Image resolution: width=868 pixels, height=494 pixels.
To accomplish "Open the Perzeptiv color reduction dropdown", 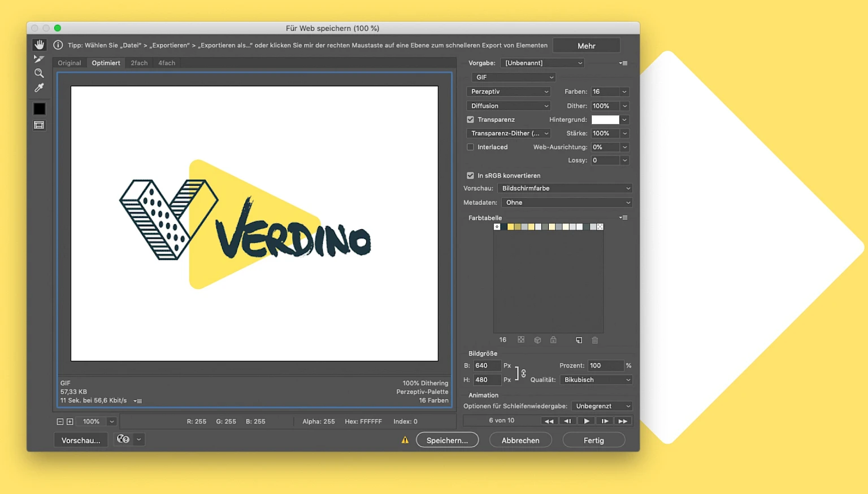I will [509, 91].
